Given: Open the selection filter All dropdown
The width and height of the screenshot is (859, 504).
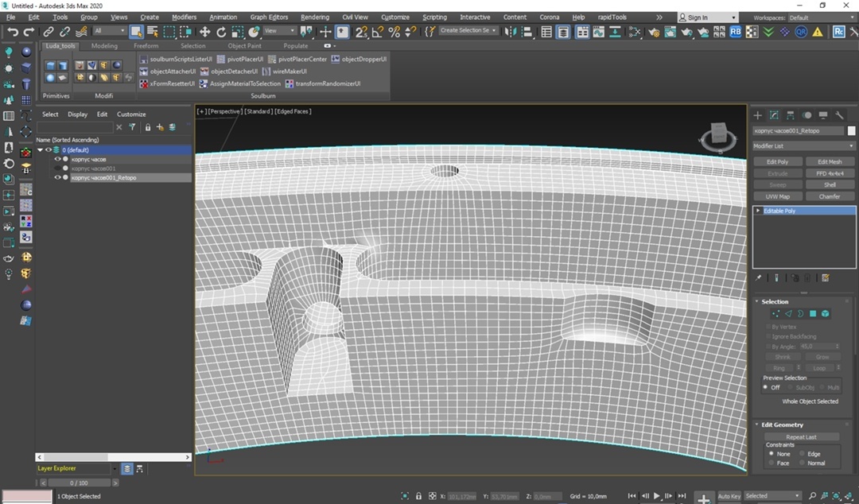Looking at the screenshot, I should (110, 31).
